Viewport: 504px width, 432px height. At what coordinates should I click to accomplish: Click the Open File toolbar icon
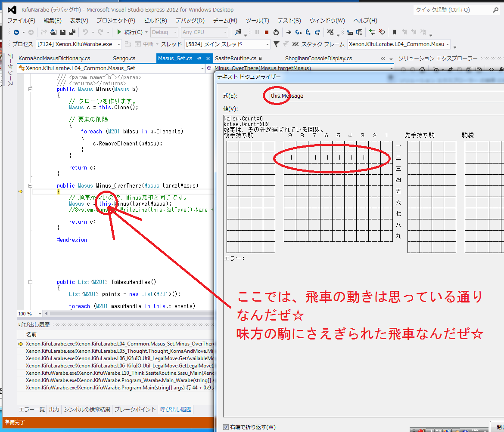[x=53, y=32]
